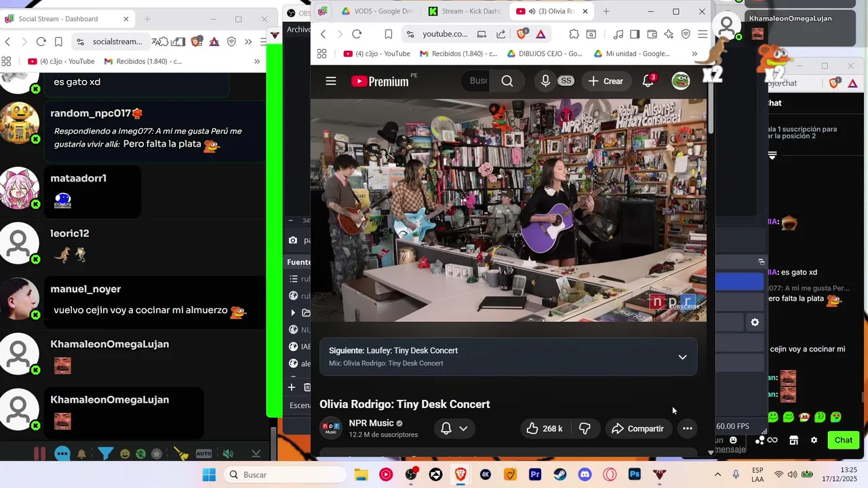Open the media control music note icon

tap(618, 34)
